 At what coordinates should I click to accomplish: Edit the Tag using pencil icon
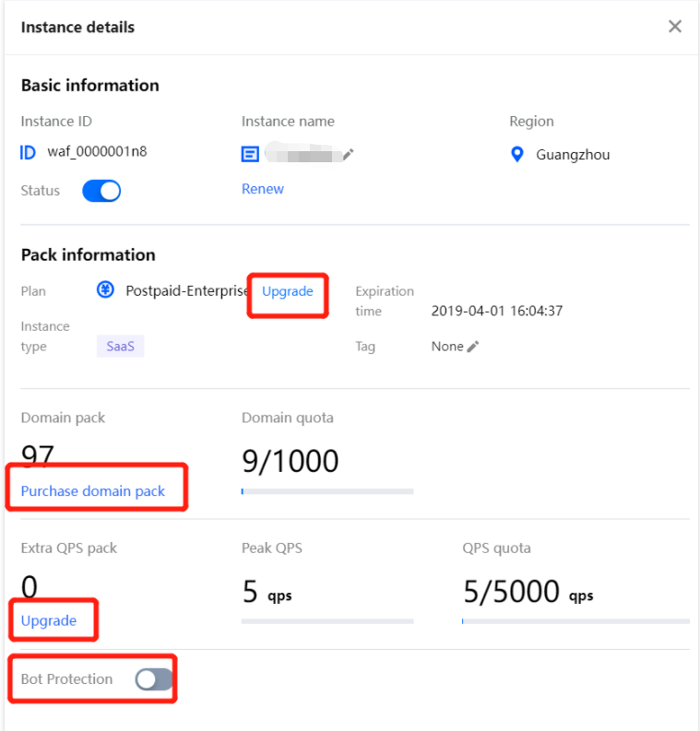click(473, 347)
